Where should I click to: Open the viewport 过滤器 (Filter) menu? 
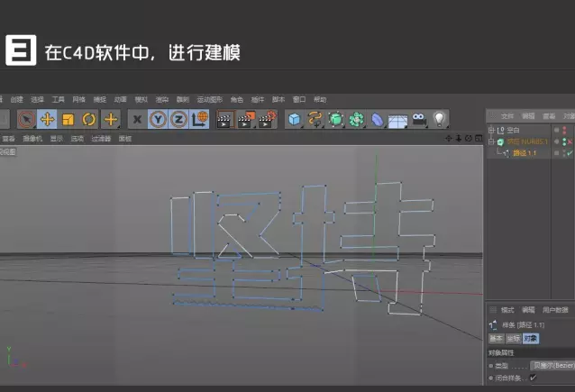point(101,139)
